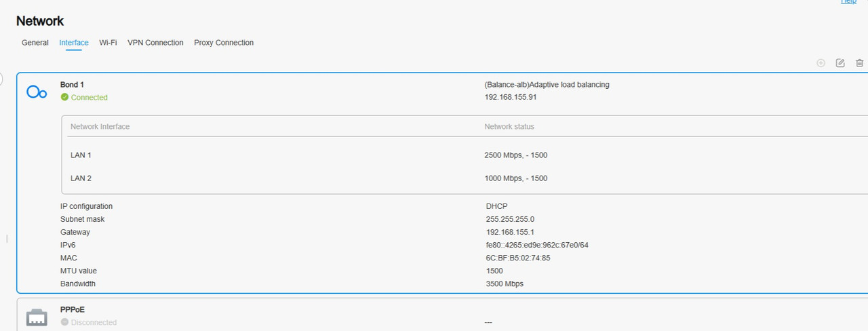Go to the Proxy Connection tab
This screenshot has height=331, width=868.
click(224, 43)
